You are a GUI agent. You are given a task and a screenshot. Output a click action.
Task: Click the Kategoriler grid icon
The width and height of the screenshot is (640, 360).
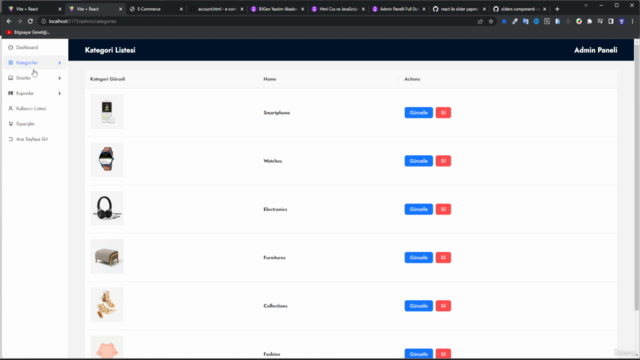(11, 63)
